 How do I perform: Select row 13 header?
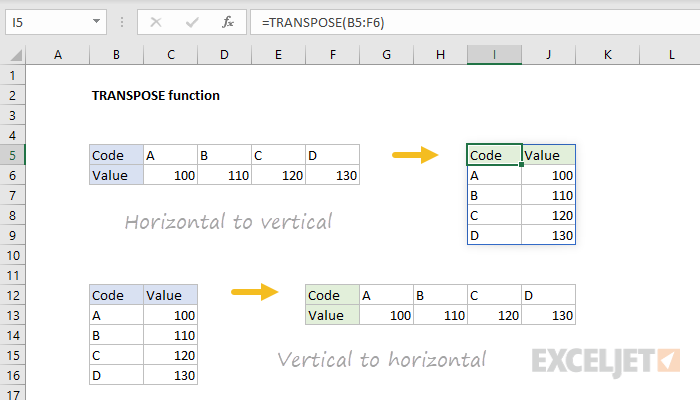[x=12, y=316]
